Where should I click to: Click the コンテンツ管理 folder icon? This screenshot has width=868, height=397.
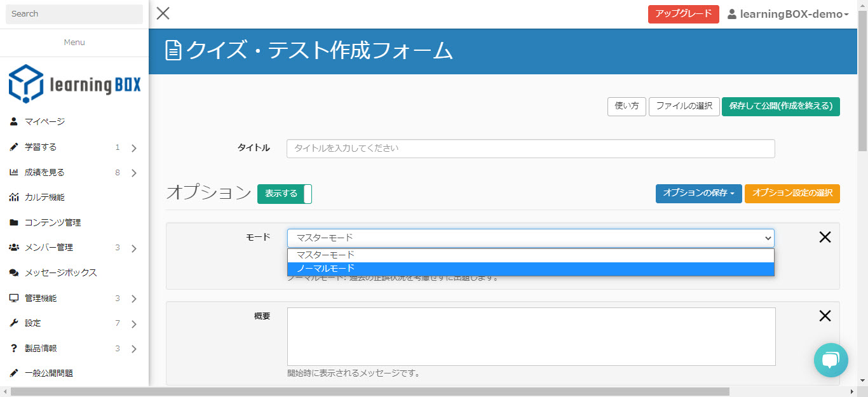pyautogui.click(x=14, y=222)
